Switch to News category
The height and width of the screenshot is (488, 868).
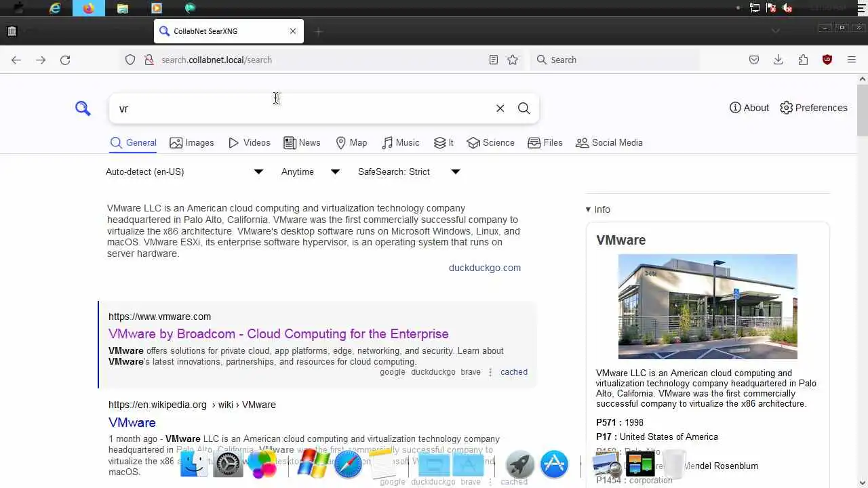click(x=302, y=143)
